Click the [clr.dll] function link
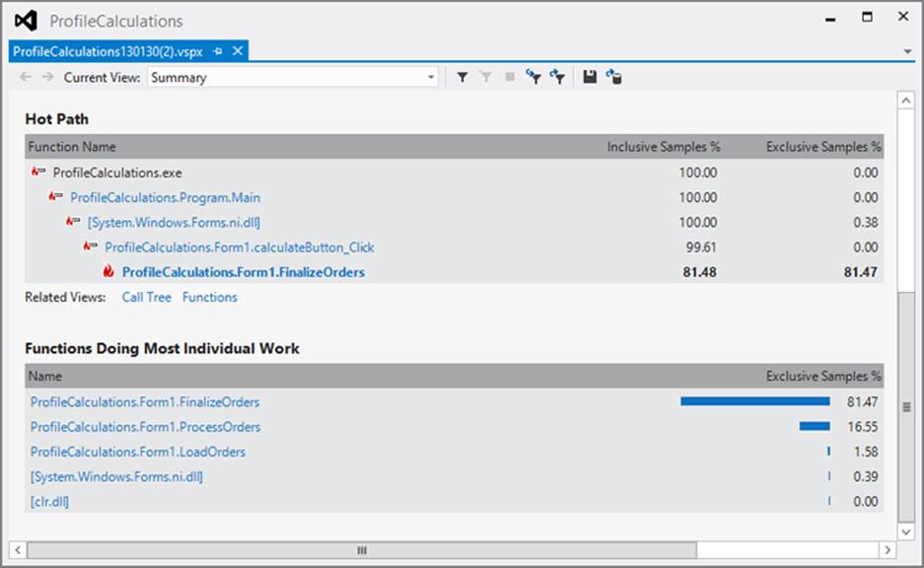This screenshot has width=924, height=568. pos(49,501)
